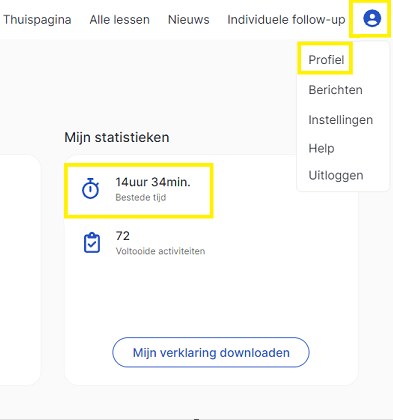Click the Bestede tijd label

click(141, 197)
